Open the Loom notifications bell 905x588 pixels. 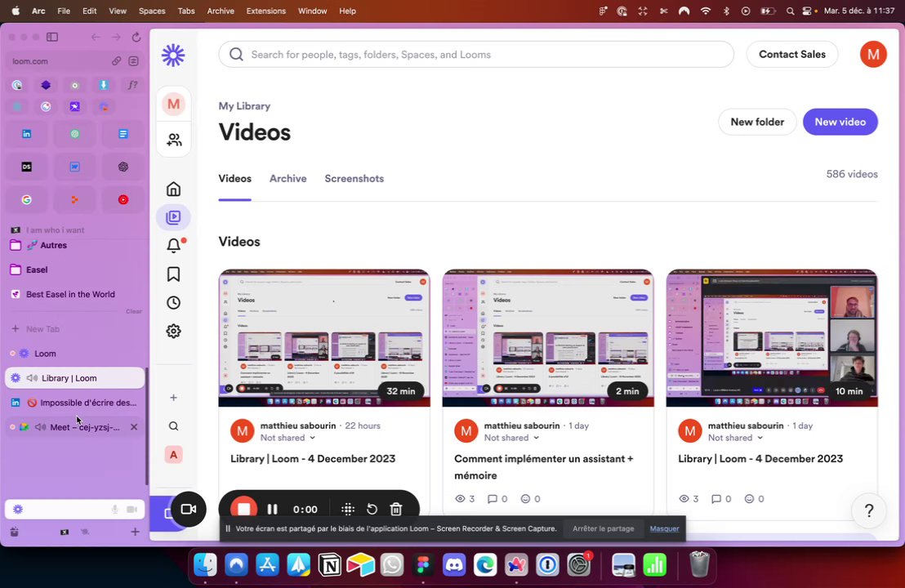click(x=174, y=245)
